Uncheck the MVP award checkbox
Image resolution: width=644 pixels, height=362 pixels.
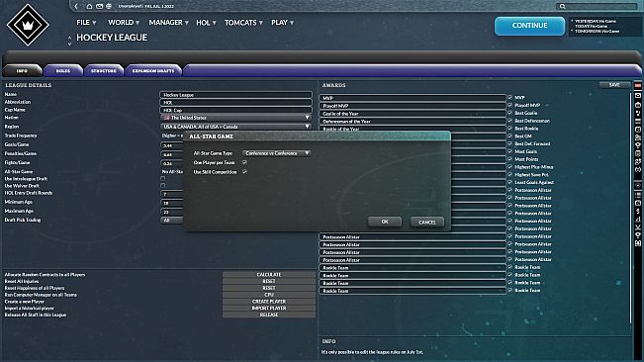(509, 98)
